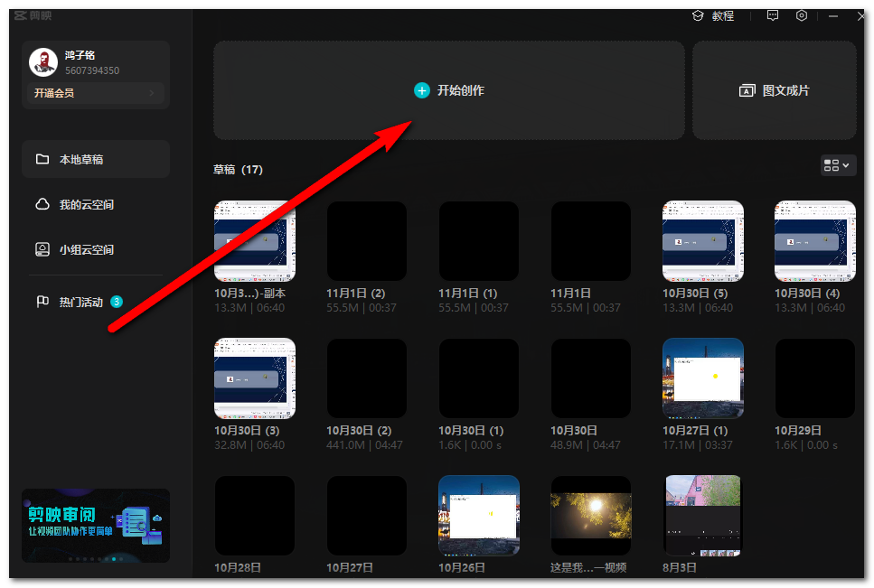
Task: Open the hexagon settings icon in title bar
Action: (802, 15)
